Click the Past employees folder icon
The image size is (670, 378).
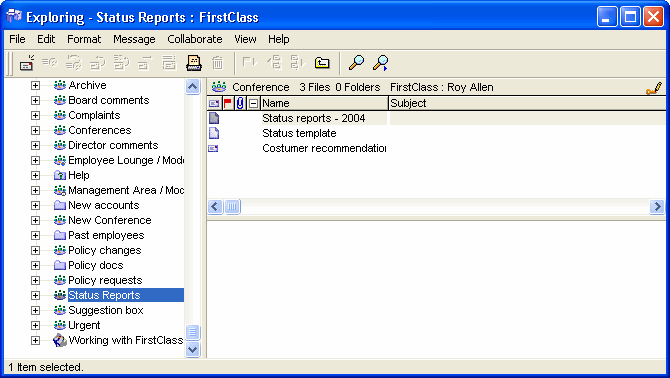(60, 235)
